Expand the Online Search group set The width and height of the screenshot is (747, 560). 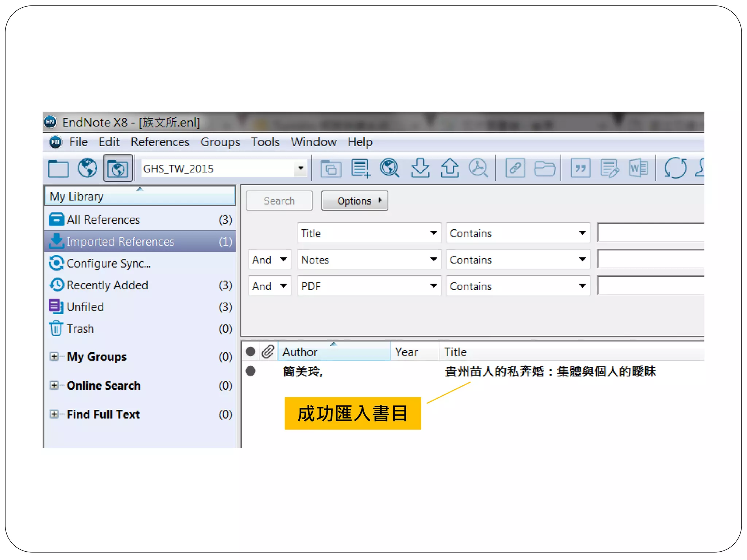(x=54, y=385)
